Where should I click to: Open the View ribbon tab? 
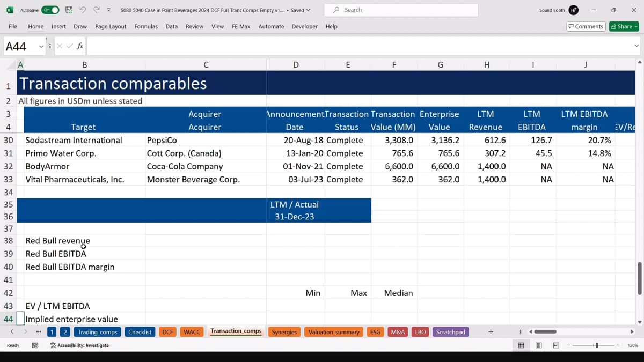217,26
